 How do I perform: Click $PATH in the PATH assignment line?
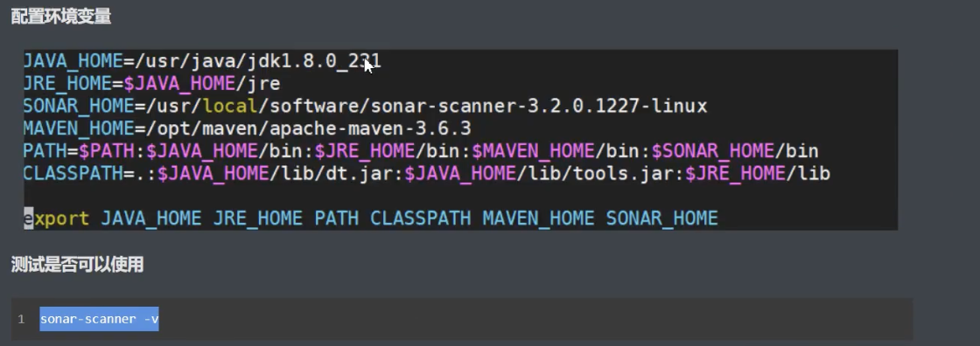[x=107, y=151]
